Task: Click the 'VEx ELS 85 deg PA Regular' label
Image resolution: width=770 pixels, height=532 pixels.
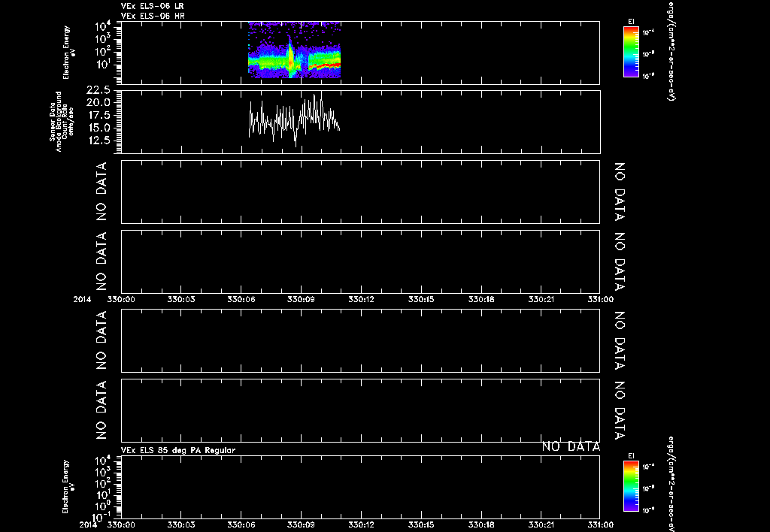Action: (178, 450)
